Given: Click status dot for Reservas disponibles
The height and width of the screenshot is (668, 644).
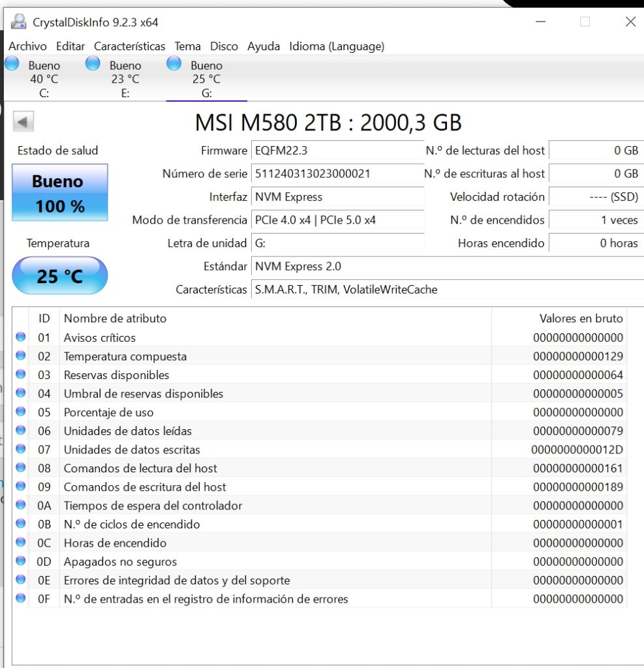Looking at the screenshot, I should tap(20, 374).
